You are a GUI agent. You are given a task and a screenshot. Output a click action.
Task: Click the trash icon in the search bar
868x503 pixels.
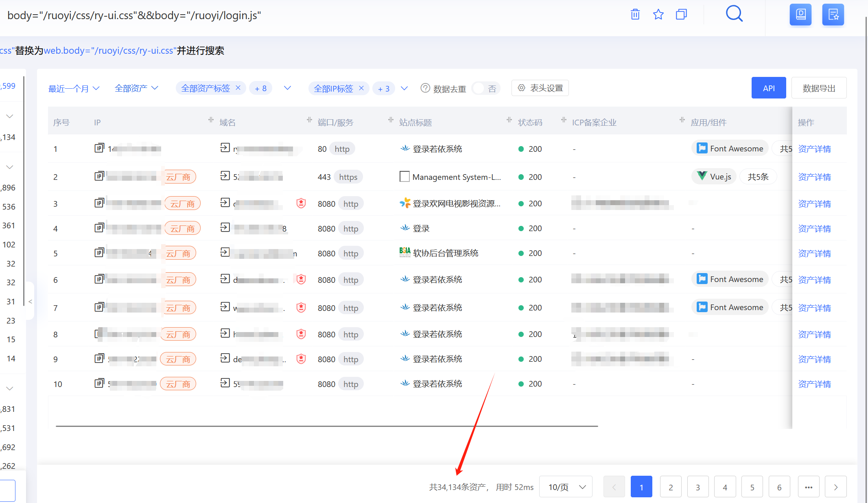click(635, 15)
